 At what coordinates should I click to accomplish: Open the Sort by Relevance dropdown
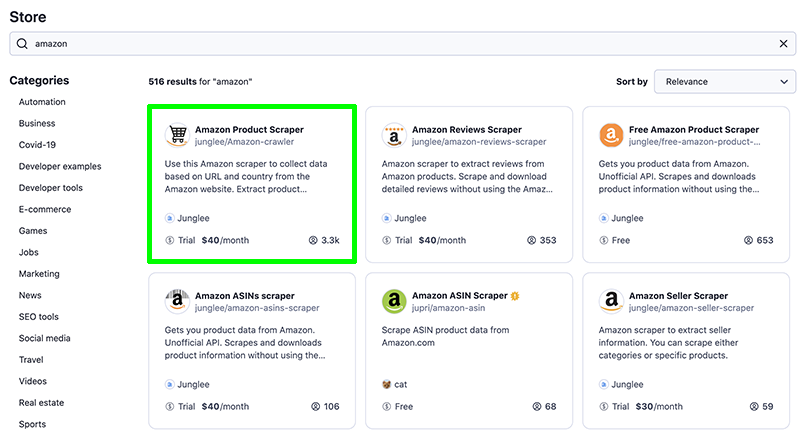click(x=724, y=82)
